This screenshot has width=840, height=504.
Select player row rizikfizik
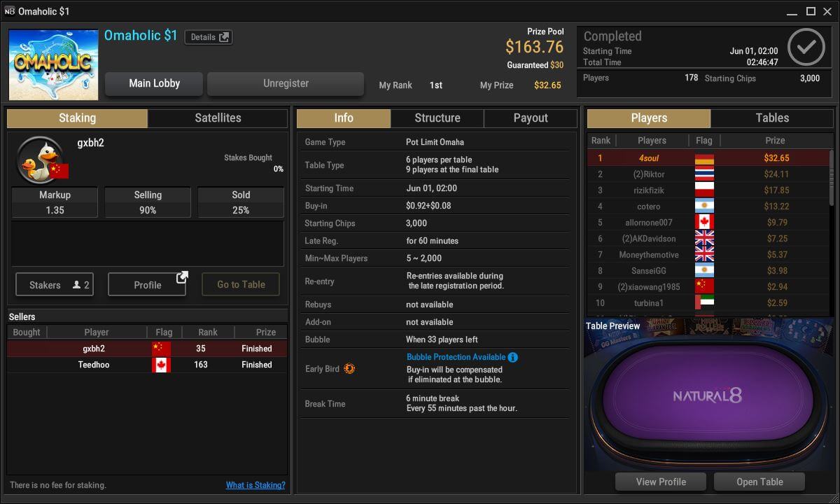pos(708,190)
